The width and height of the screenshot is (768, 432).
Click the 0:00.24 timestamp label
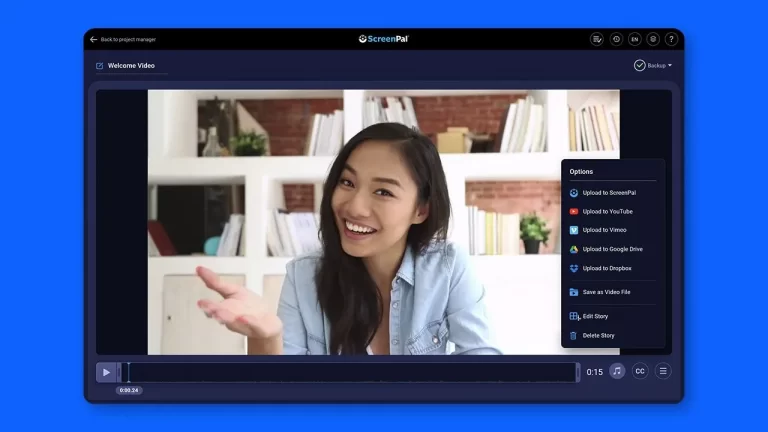coord(129,390)
